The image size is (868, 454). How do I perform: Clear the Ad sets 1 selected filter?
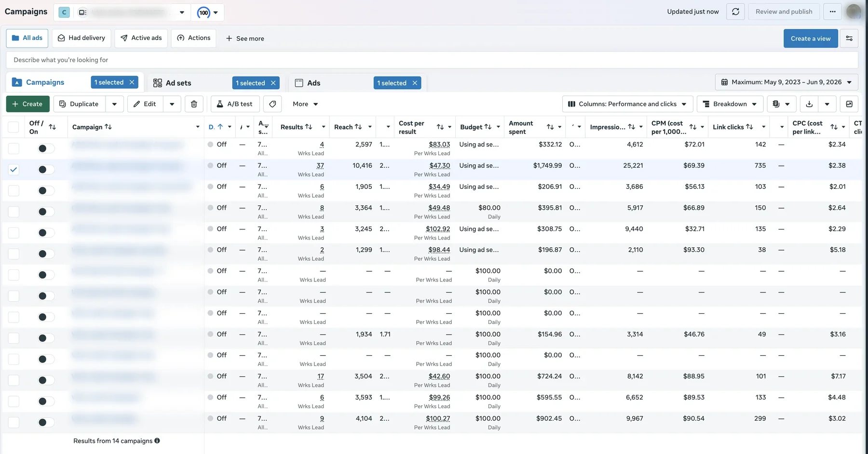pos(273,83)
